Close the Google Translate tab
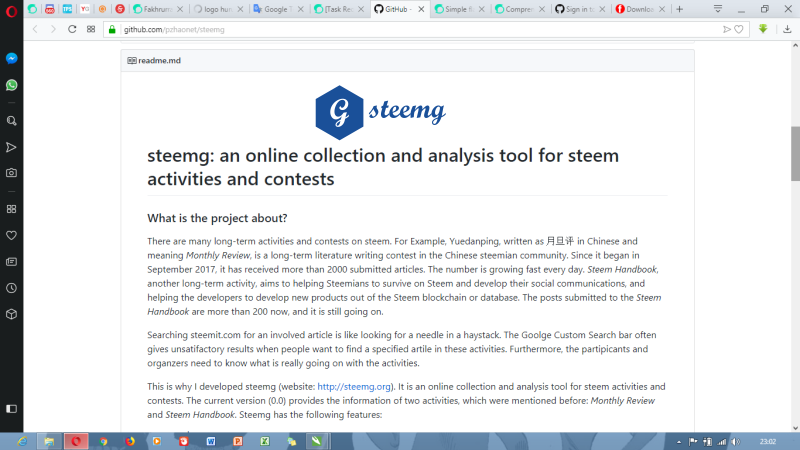Viewport: 800px width, 450px height. [301, 9]
